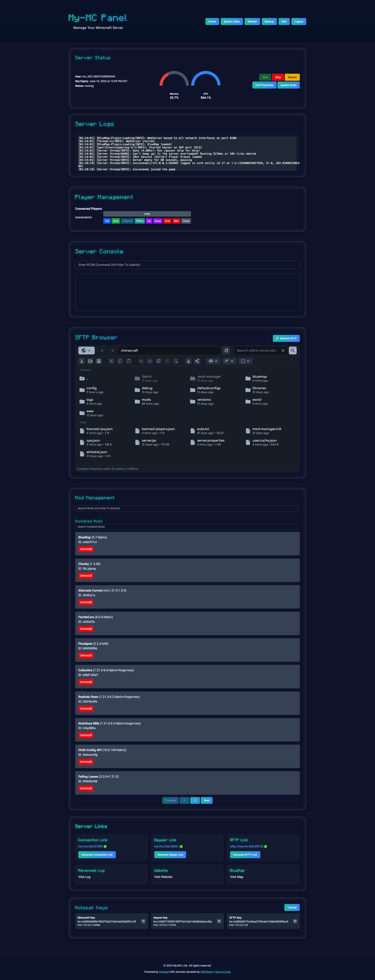Screen dimensions: 375x980
Task: Go forward with SFTP right arrow
Action: click(x=112, y=350)
